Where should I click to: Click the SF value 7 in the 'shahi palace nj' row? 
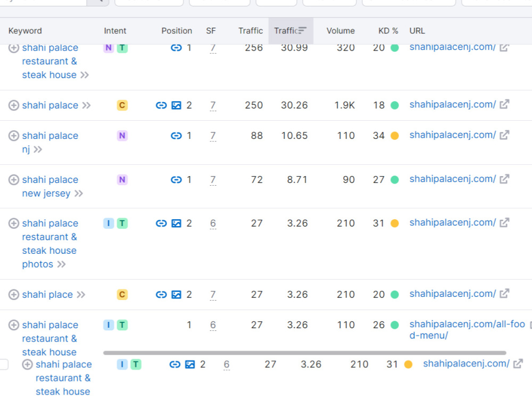point(213,136)
